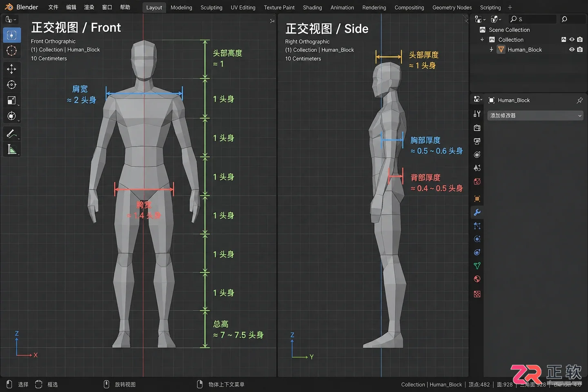Viewport: 588px width, 392px height.
Task: Select the blue wrench Modifiers tab
Action: coord(477,212)
